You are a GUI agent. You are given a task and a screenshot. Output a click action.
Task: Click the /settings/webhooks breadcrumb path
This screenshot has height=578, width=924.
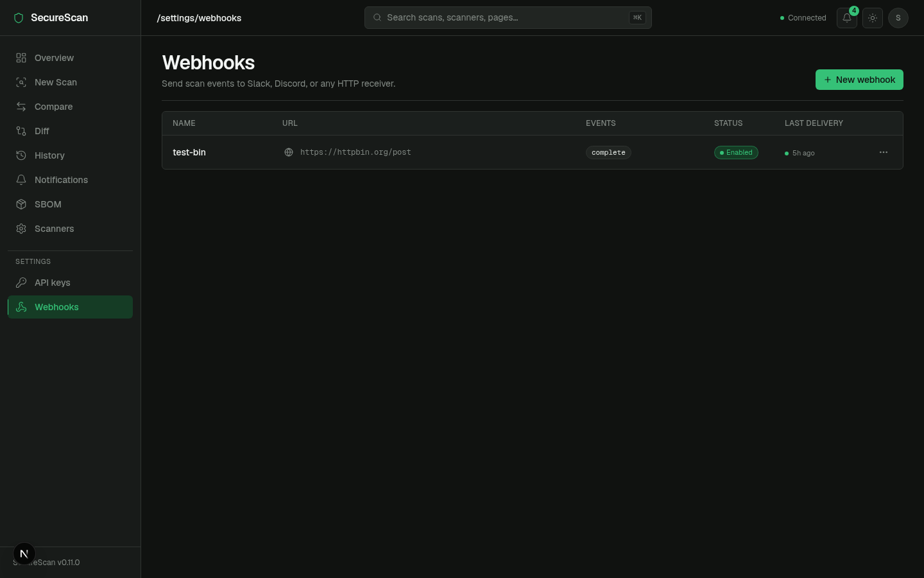pos(199,18)
